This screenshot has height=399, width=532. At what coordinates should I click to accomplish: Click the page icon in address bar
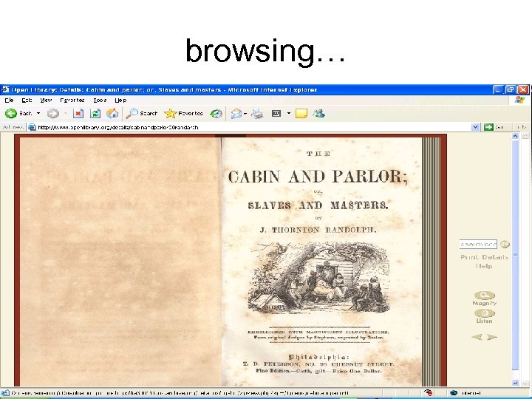32,127
